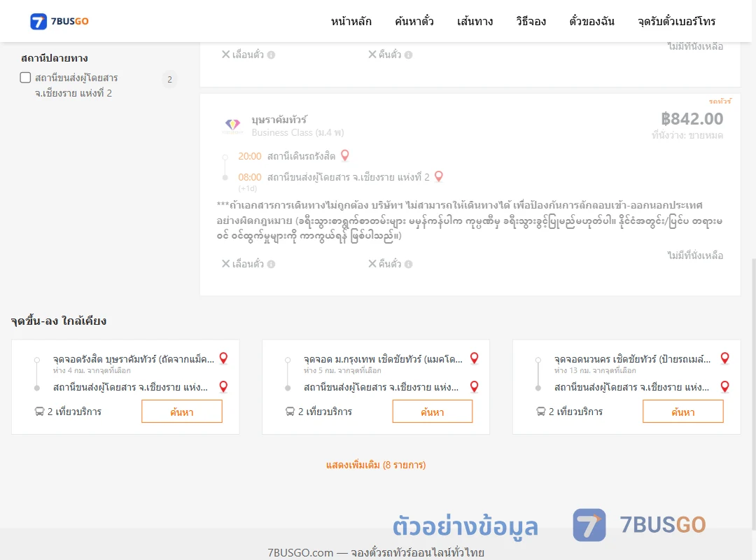Open destination map pin in จุดจอดนวนคร card
The width and height of the screenshot is (756, 560).
[x=724, y=386]
